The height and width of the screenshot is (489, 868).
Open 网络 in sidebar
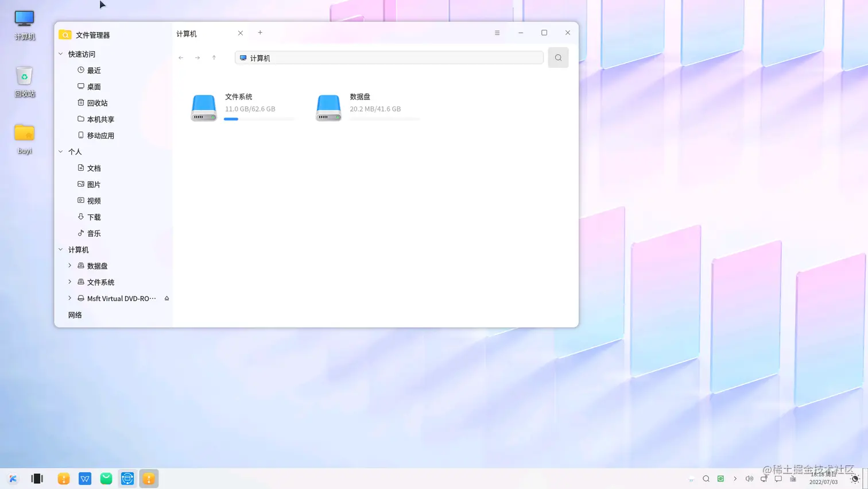(x=75, y=315)
